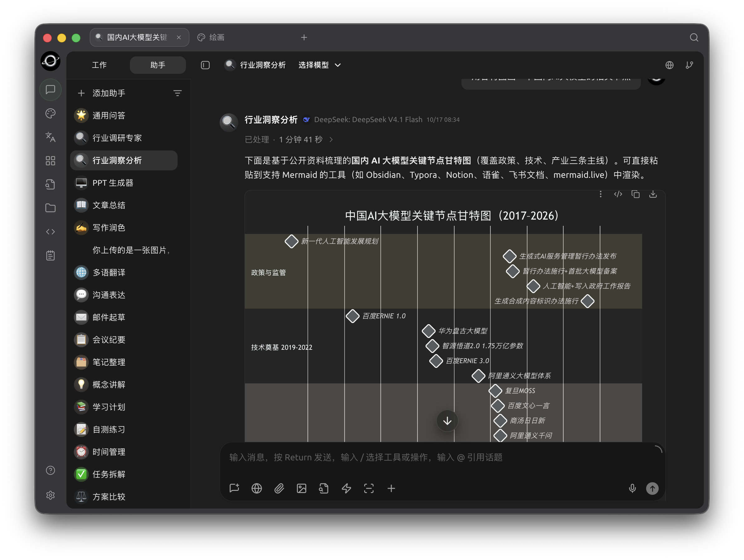Image resolution: width=744 pixels, height=560 pixels.
Task: Toggle the globe icon in top header
Action: click(x=669, y=65)
